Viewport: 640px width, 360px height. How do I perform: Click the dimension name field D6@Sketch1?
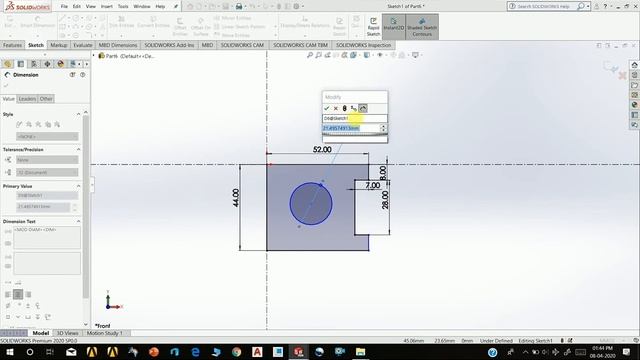click(354, 118)
